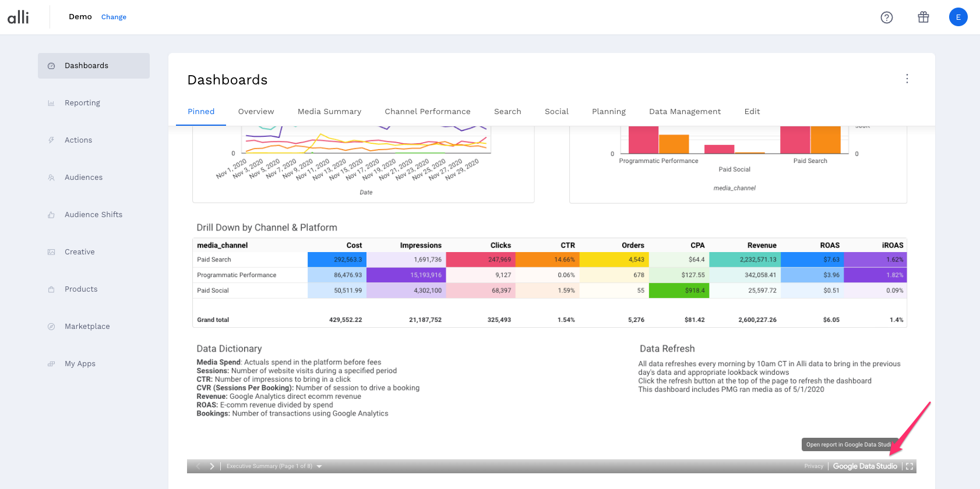Screen dimensions: 980x489
Task: Go to next report page arrow
Action: click(212, 466)
